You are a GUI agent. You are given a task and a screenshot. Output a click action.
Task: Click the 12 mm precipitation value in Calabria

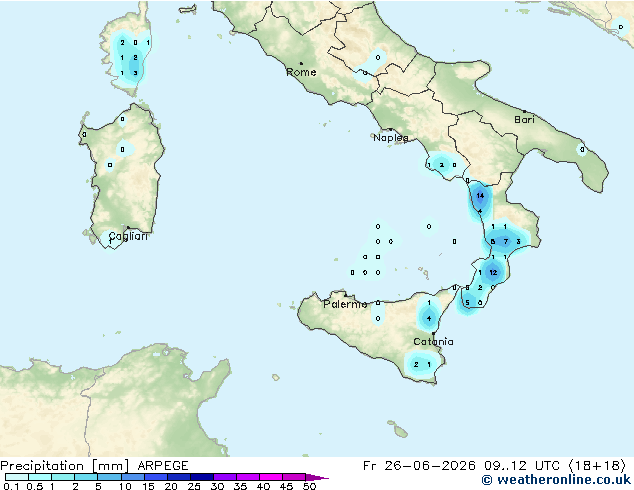coord(493,272)
